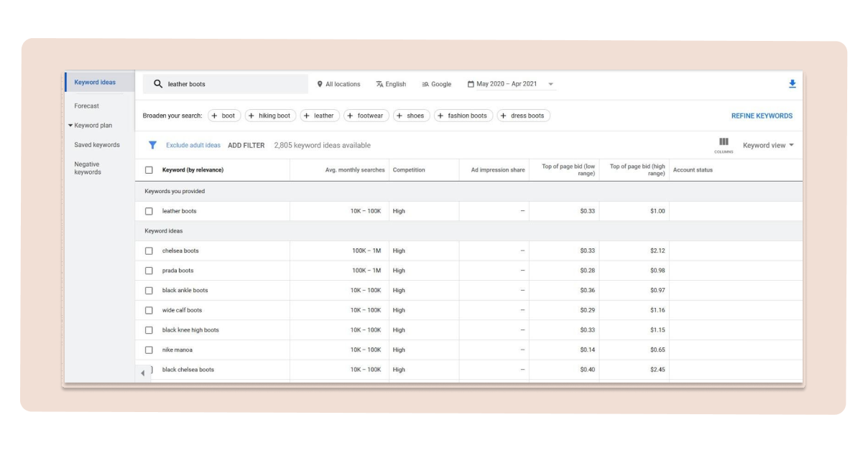
Task: Open the Keyword view dropdown
Action: (x=768, y=145)
